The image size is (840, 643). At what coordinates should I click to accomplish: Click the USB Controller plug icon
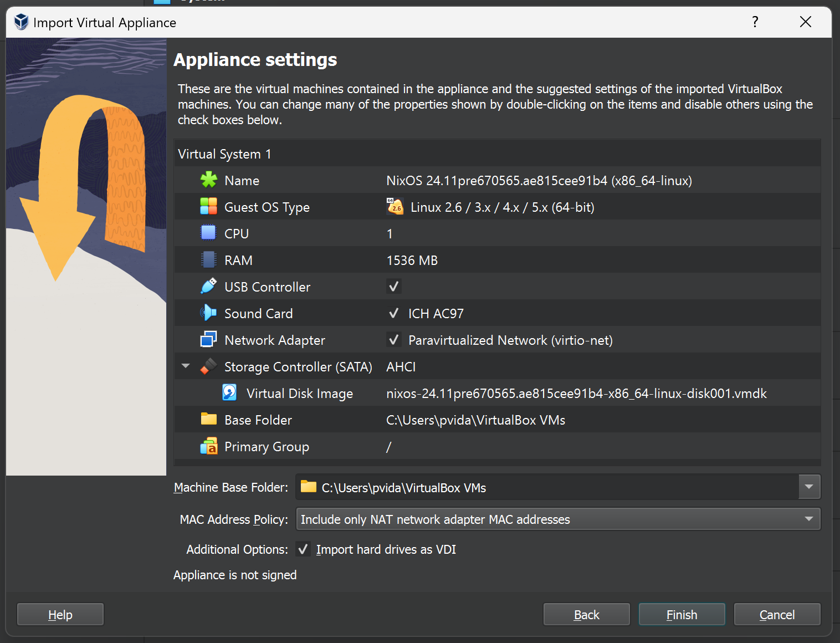(209, 287)
